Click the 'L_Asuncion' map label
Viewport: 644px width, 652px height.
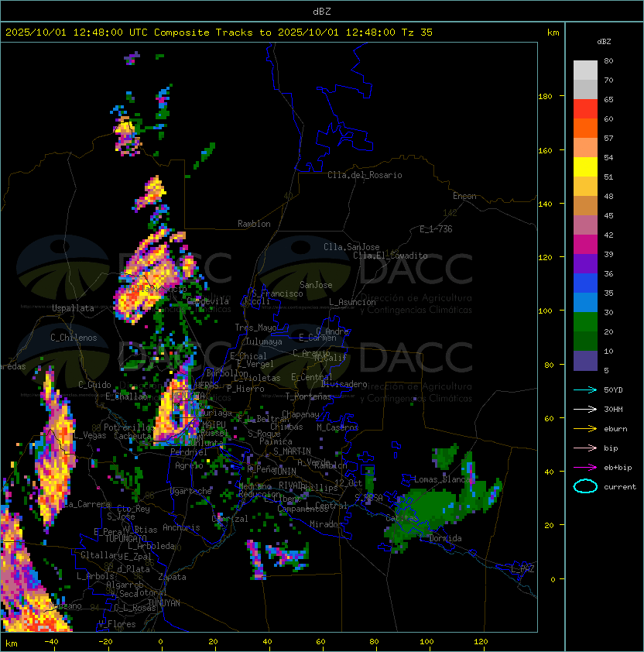pyautogui.click(x=352, y=302)
